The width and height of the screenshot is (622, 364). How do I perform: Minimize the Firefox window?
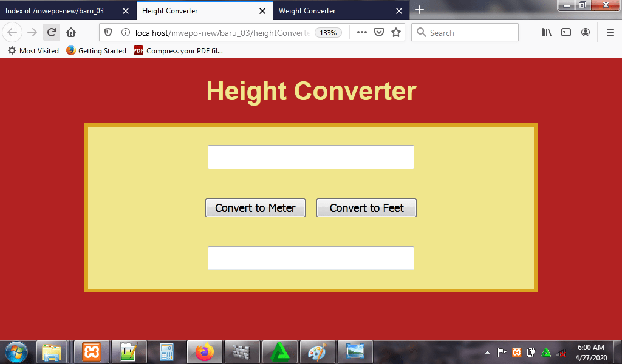(x=567, y=5)
